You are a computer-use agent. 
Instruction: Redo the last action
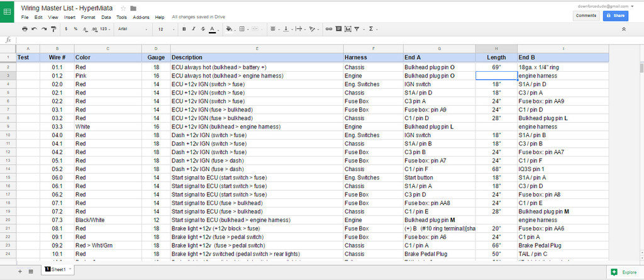coord(43,29)
